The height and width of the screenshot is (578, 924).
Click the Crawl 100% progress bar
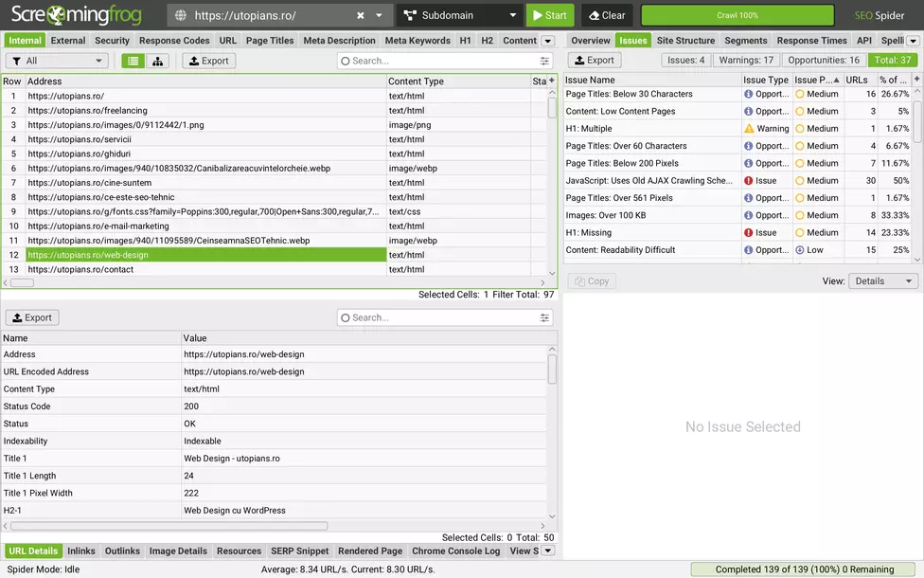click(737, 15)
